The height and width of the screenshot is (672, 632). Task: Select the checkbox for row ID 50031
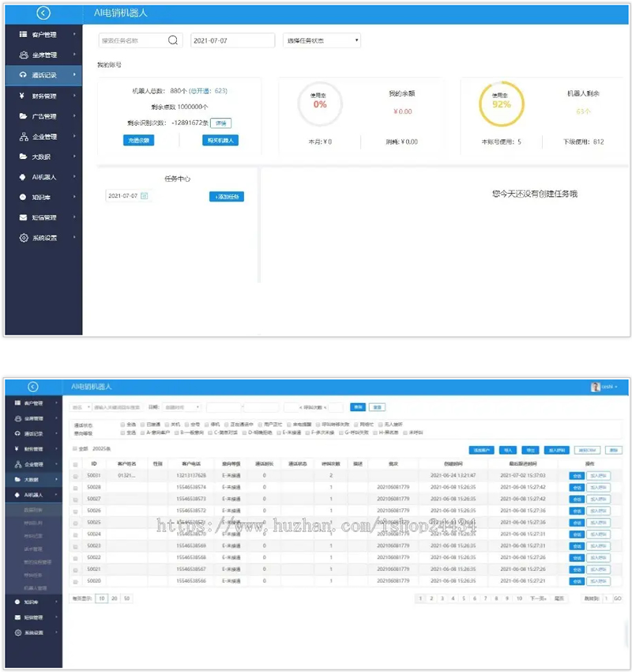[76, 476]
